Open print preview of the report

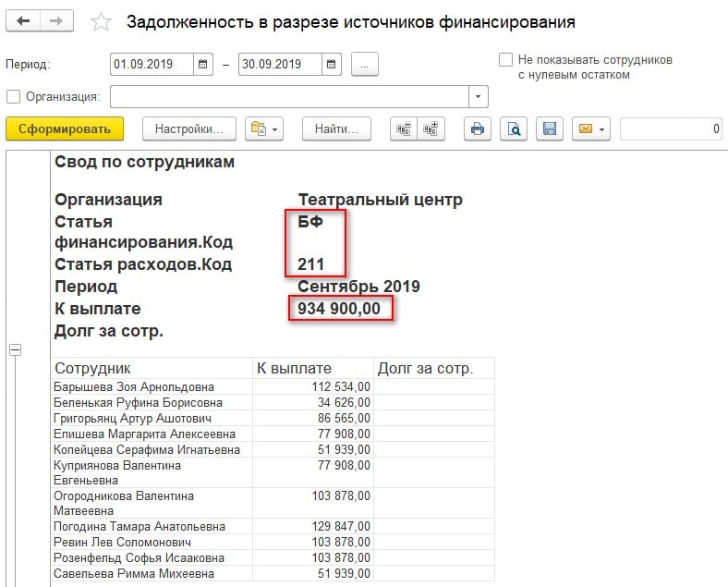[514, 129]
